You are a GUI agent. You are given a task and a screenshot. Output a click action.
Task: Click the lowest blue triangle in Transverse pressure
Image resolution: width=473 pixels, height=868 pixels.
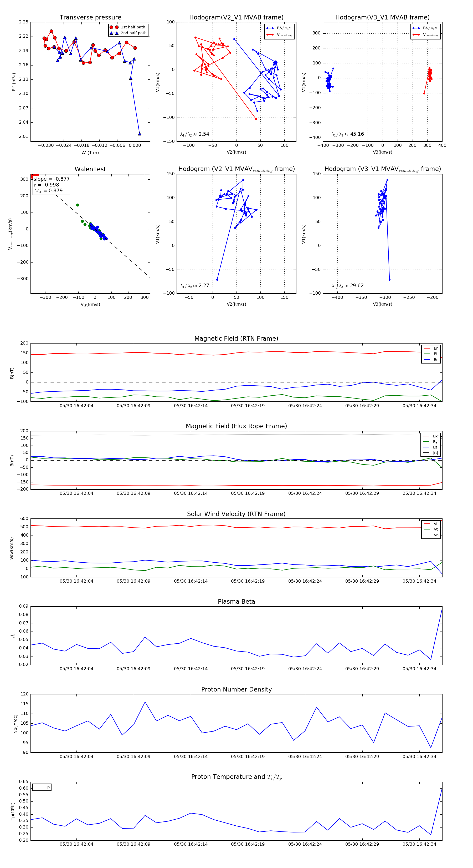[140, 134]
